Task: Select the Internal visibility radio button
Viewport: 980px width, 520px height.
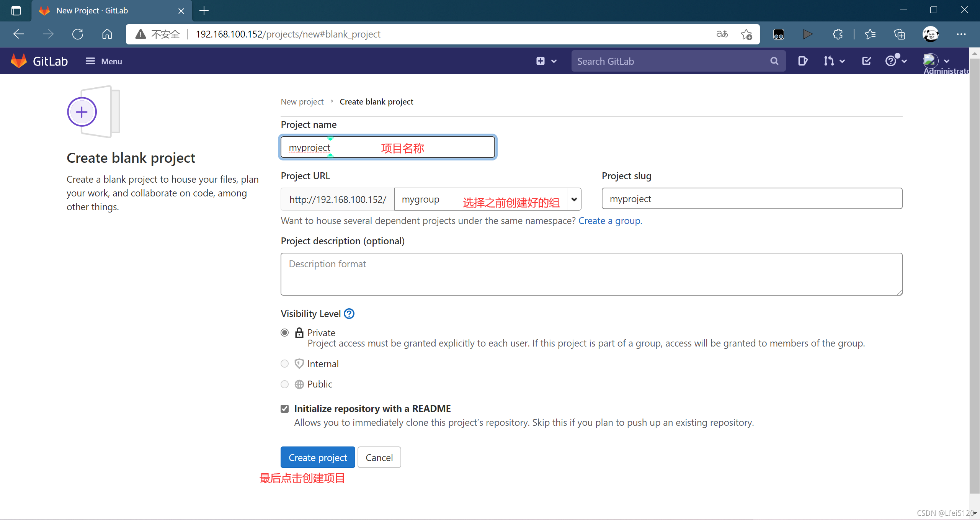Action: [284, 364]
